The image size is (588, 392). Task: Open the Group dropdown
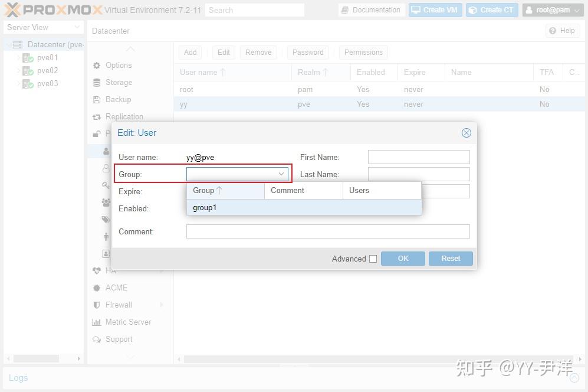(x=281, y=174)
